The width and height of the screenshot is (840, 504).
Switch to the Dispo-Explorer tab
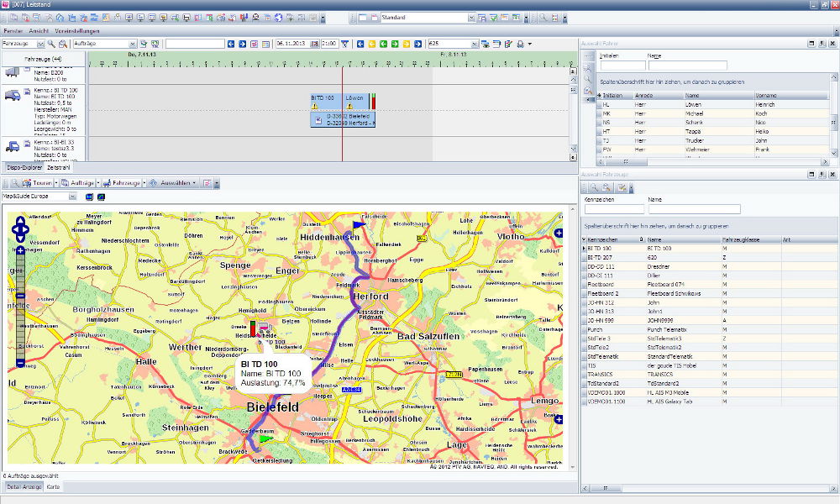point(24,168)
